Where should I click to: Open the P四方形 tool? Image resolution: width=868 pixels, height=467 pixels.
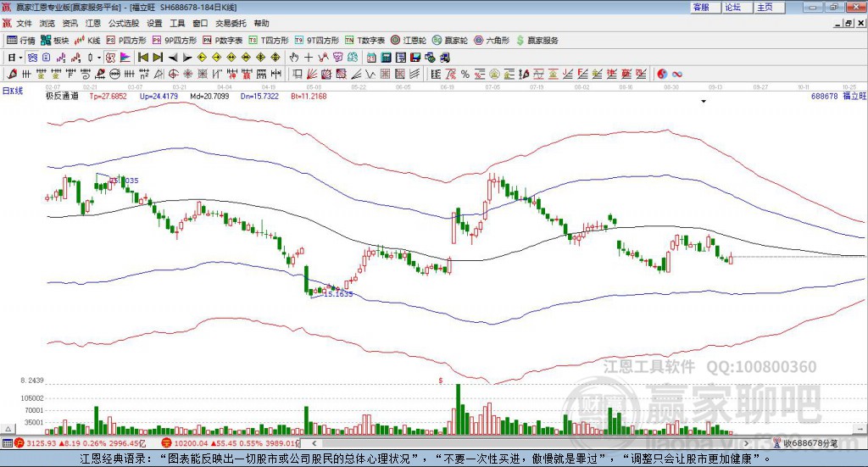click(x=126, y=41)
